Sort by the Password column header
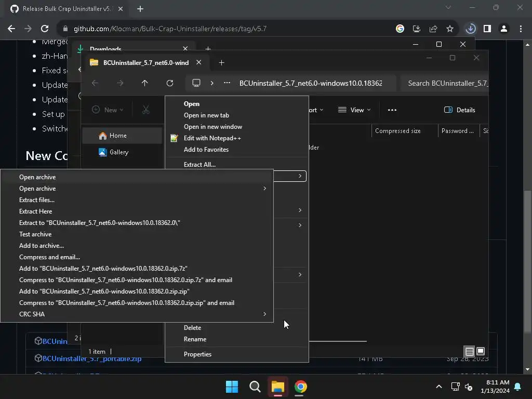The width and height of the screenshot is (532, 399). (459, 131)
